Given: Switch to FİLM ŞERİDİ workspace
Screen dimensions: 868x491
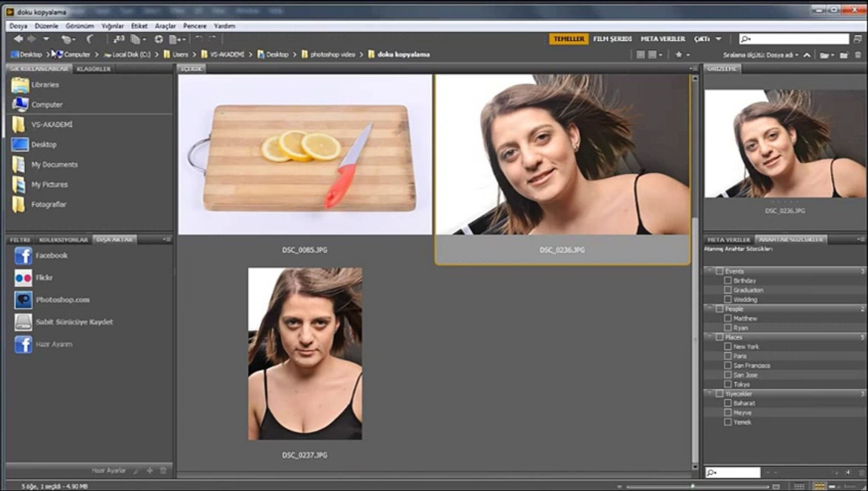Looking at the screenshot, I should pos(612,39).
